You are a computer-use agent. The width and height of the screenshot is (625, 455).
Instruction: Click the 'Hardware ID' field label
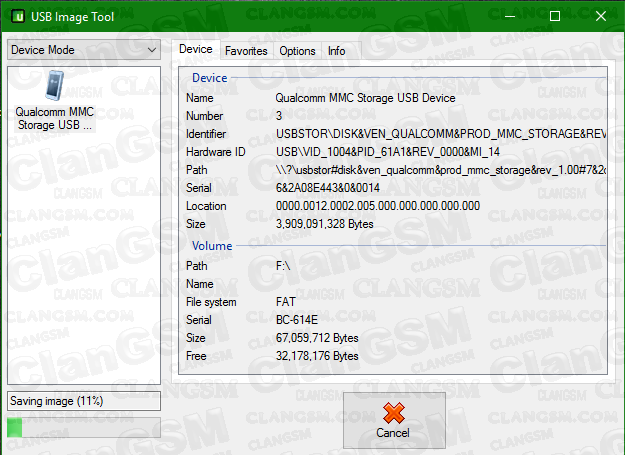pos(216,152)
